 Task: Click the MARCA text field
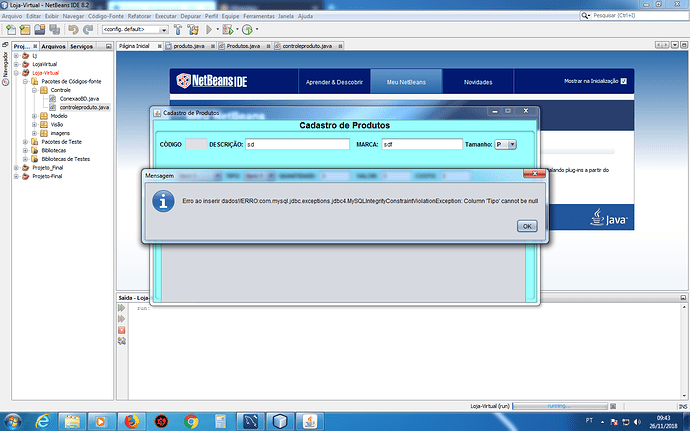point(422,144)
